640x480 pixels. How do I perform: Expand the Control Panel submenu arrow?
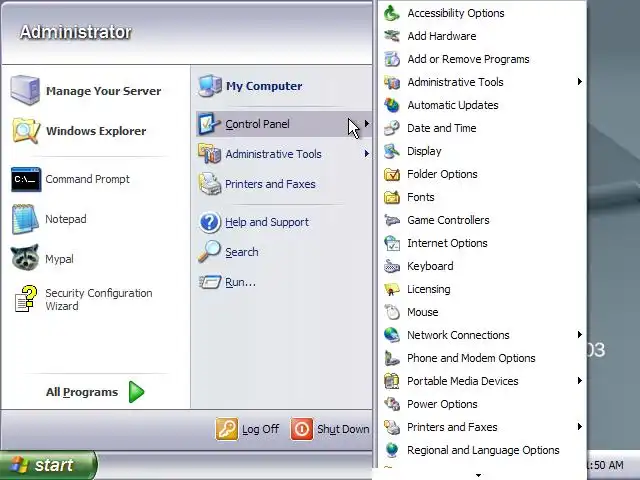[x=367, y=124]
